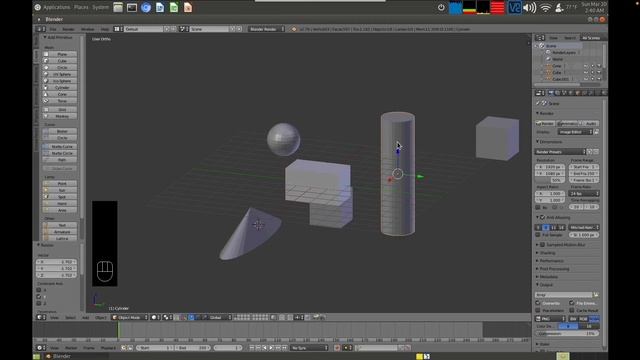Open the Blender Render engine dropdown
Viewport: 640px width, 360px height.
point(266,29)
